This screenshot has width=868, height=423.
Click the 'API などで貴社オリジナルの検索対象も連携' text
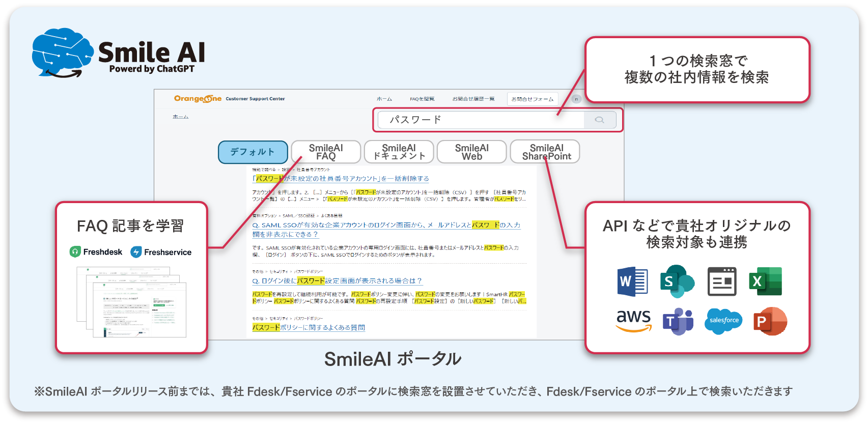click(697, 234)
